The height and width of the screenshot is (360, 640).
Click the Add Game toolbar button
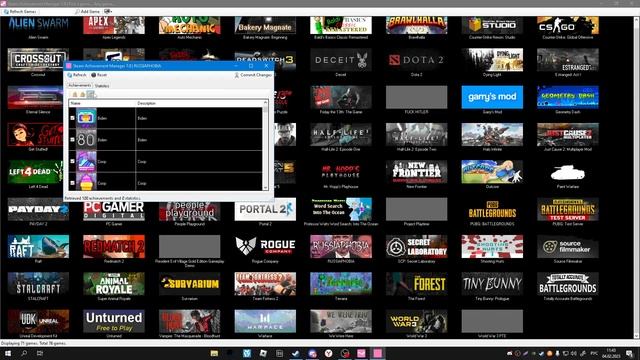point(87,11)
